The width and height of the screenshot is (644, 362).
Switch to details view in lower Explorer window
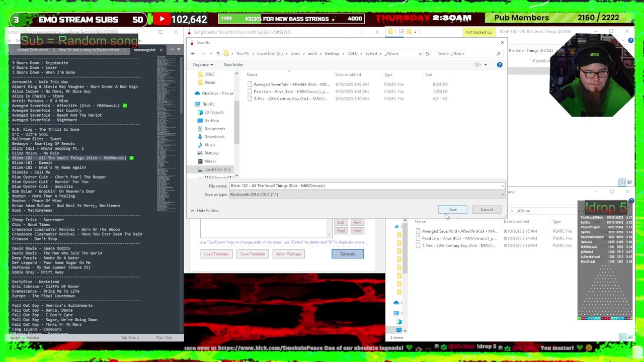pos(623,337)
